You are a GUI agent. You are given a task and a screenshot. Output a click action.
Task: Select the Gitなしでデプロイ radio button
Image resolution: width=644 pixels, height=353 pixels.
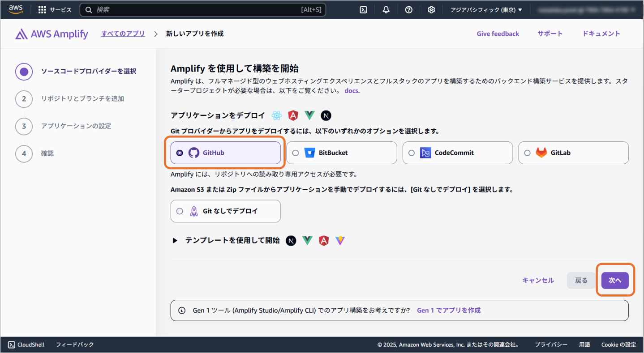click(x=180, y=211)
